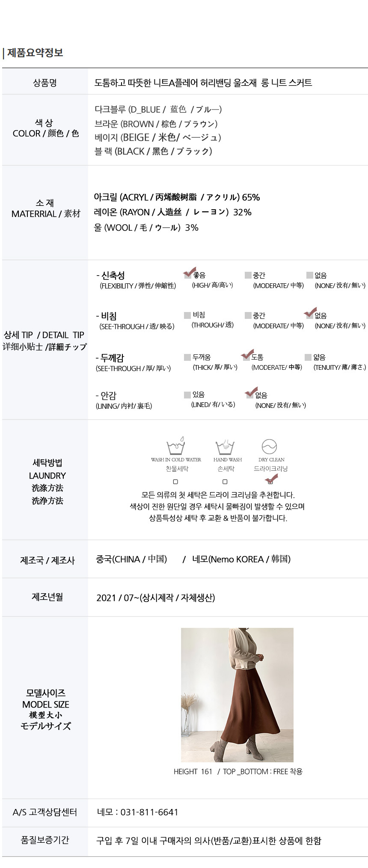Viewport: 368px width, 868px height.
Task: Click the cold water wash icon
Action: tap(176, 446)
